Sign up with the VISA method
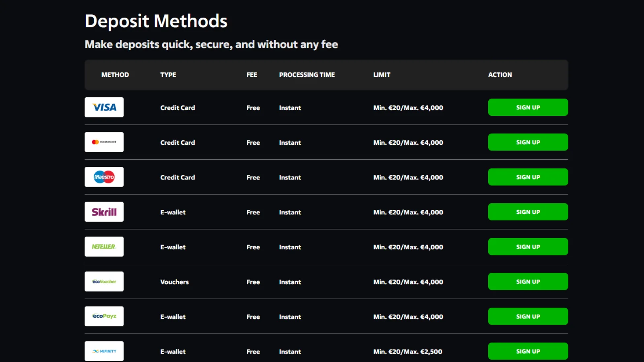644x362 pixels. point(528,107)
